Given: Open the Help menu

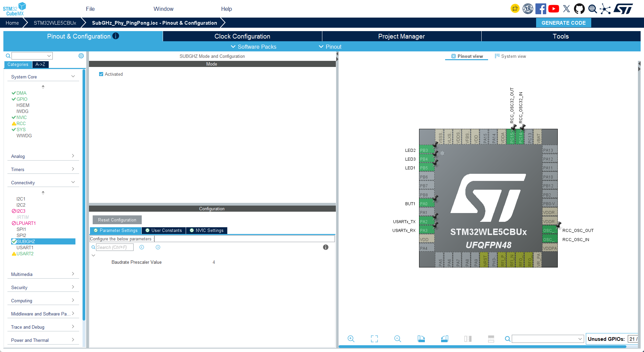Looking at the screenshot, I should pos(227,9).
